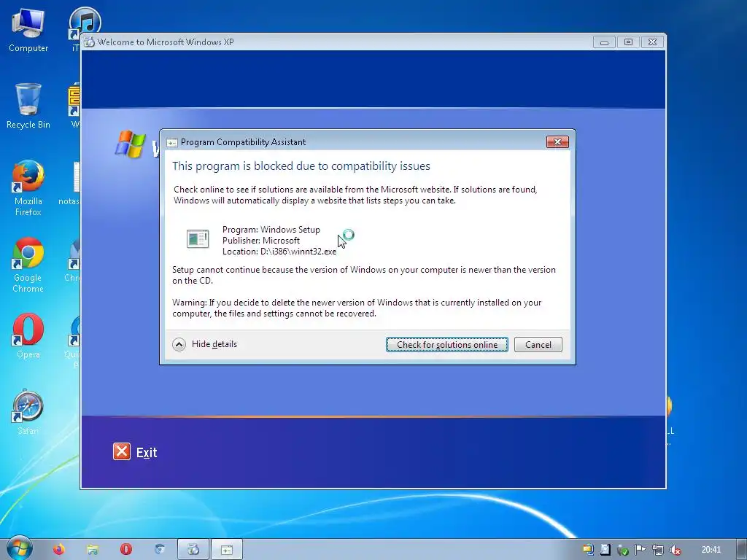
Task: Click the Windows Start orb
Action: click(19, 549)
